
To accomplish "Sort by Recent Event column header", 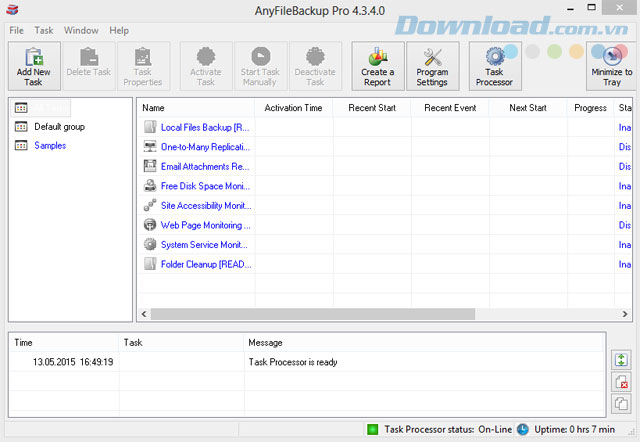I will tap(450, 108).
